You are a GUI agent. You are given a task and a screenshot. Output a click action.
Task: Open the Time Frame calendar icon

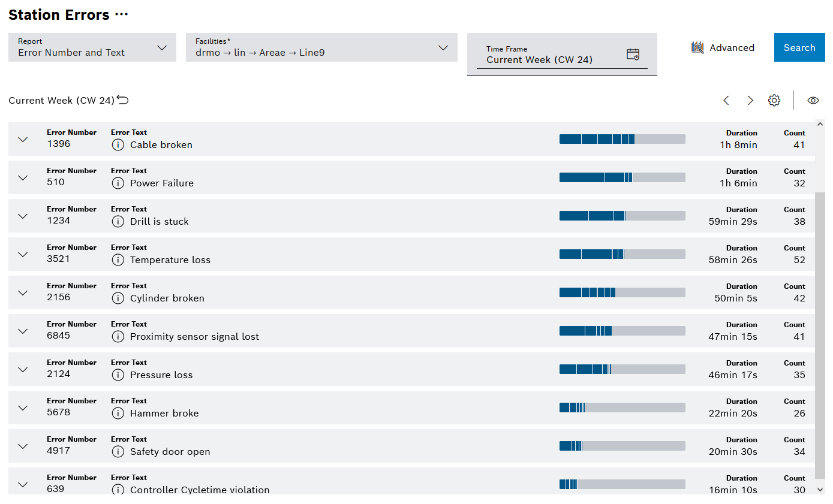pyautogui.click(x=633, y=55)
